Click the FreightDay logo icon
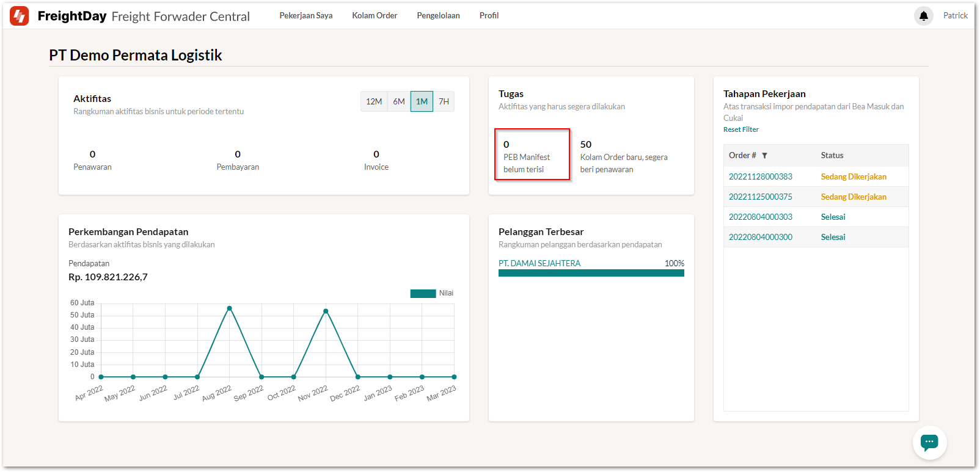Image resolution: width=980 pixels, height=472 pixels. [x=20, y=16]
